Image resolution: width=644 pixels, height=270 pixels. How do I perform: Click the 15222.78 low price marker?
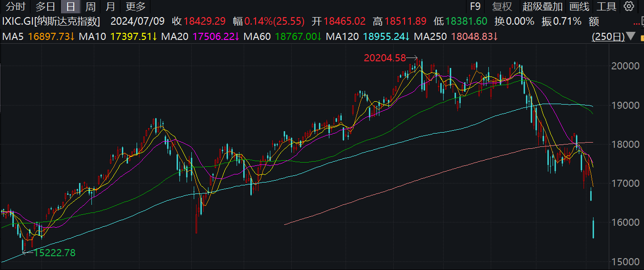coord(54,253)
